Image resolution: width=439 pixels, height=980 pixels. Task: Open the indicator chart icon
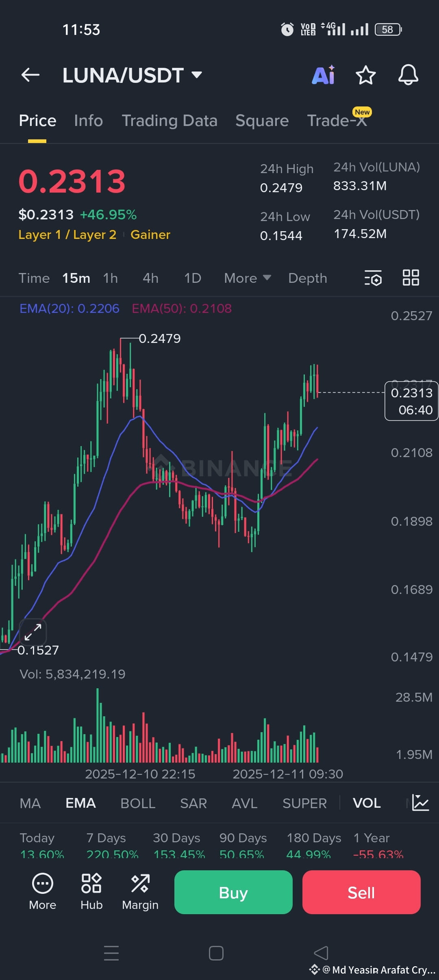(420, 802)
